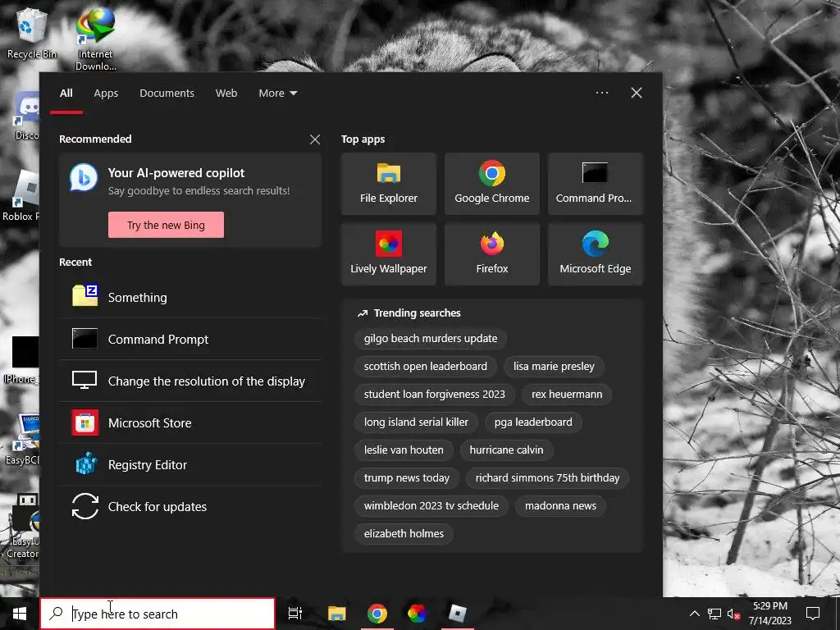Open the EasyBCD desktop shortcut
The image size is (840, 630).
pos(22,440)
